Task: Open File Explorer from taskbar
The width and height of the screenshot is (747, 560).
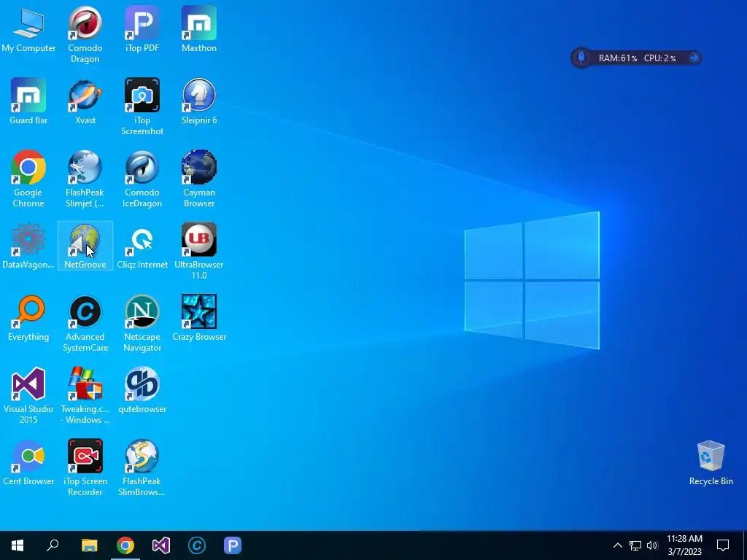Action: tap(89, 545)
